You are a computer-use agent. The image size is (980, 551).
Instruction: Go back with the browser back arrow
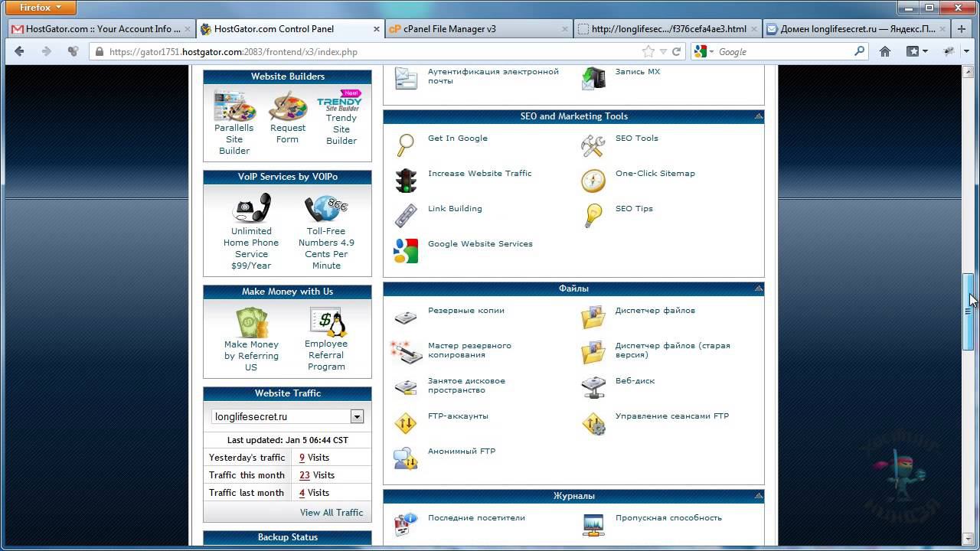tap(20, 51)
